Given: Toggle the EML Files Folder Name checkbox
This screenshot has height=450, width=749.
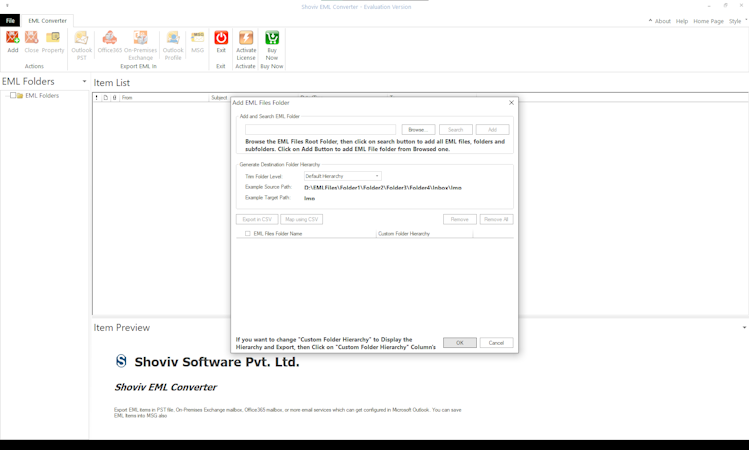Looking at the screenshot, I should click(x=247, y=234).
